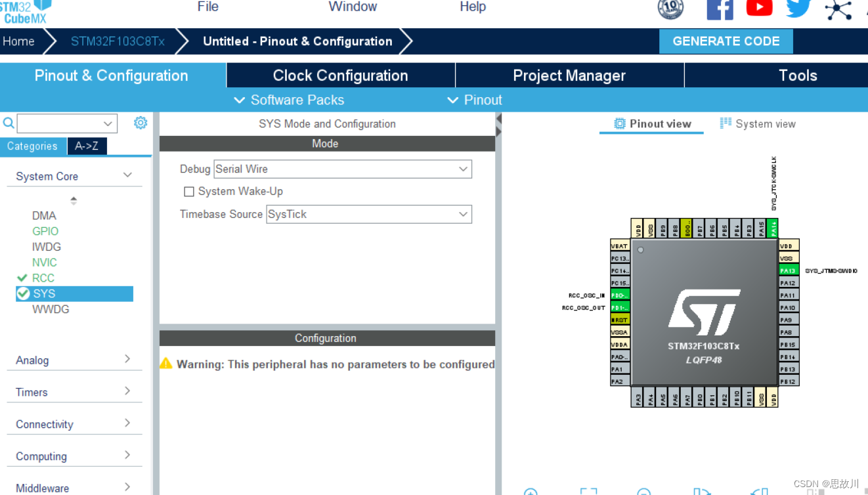This screenshot has width=868, height=495.
Task: Expand the Connectivity category
Action: (74, 424)
